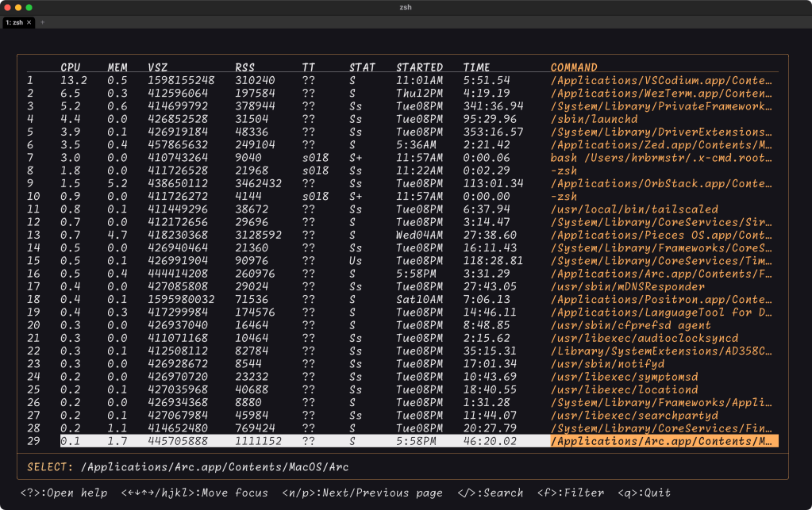Viewport: 812px width, 510px height.
Task: Click the SELECT path field
Action: (x=214, y=467)
